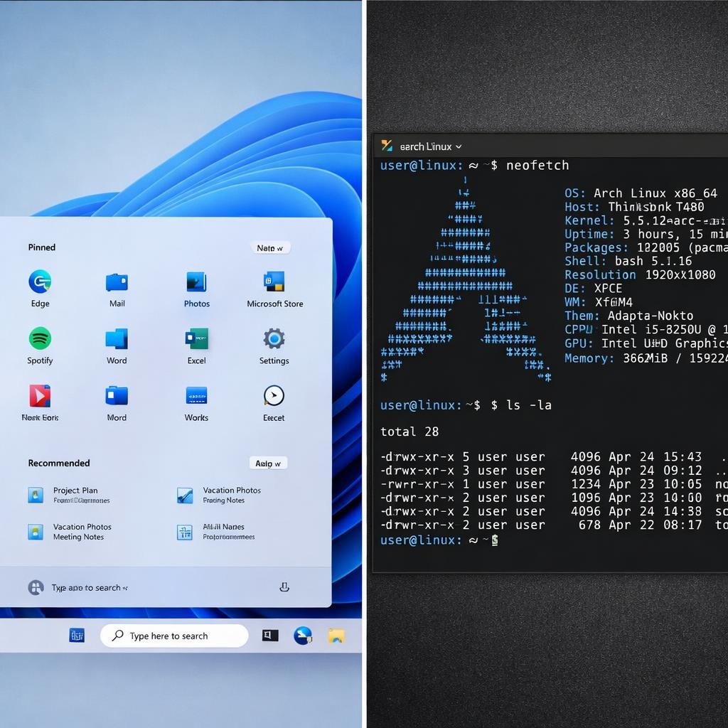
Task: Click the CPU line showing Intel i5-8250U
Action: pyautogui.click(x=646, y=330)
